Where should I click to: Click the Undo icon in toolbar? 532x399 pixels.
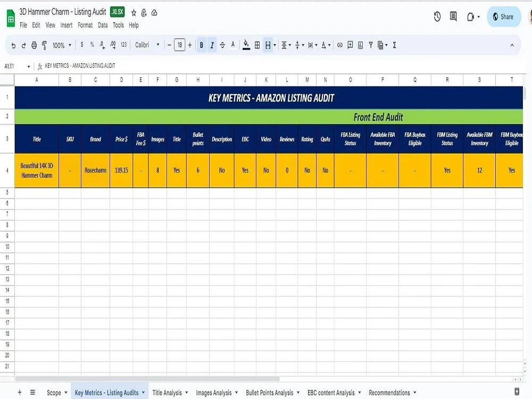[13, 45]
